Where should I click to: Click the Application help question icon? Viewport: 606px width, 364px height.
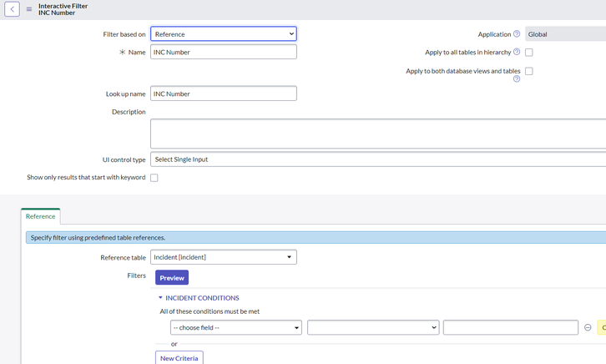(517, 34)
